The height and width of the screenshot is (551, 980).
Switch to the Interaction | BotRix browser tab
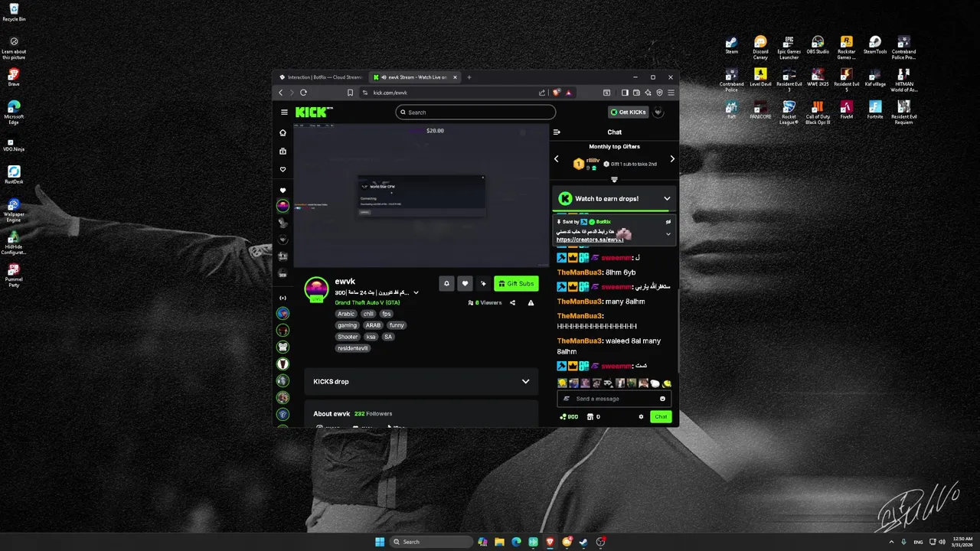320,77
